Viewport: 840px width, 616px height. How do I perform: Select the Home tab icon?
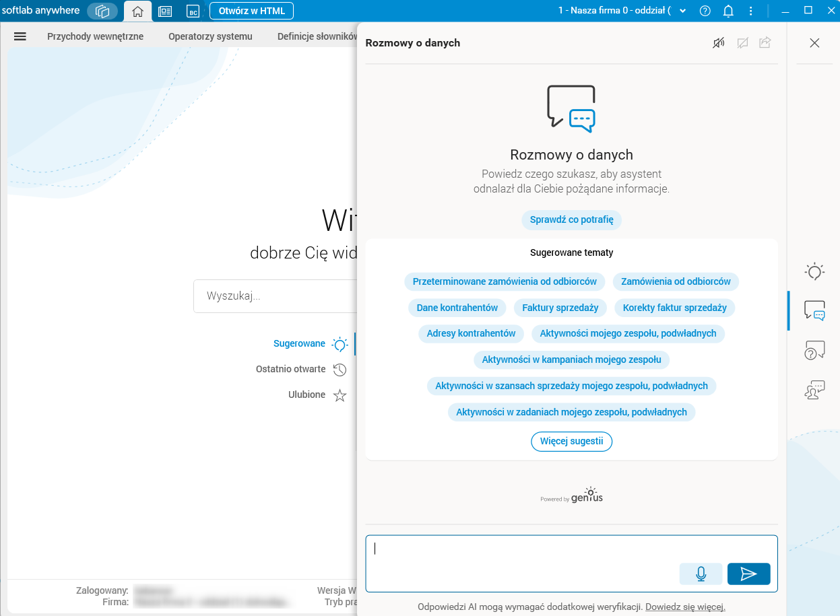(137, 11)
